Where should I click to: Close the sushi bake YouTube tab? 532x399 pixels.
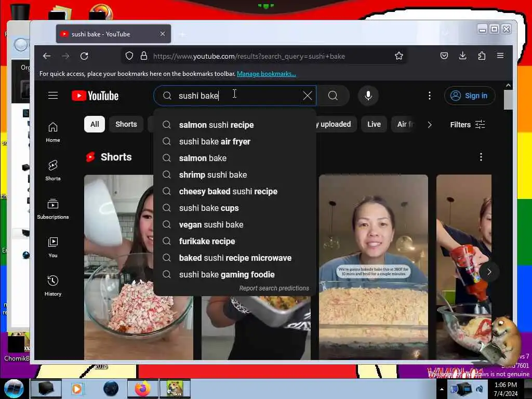coord(163,34)
